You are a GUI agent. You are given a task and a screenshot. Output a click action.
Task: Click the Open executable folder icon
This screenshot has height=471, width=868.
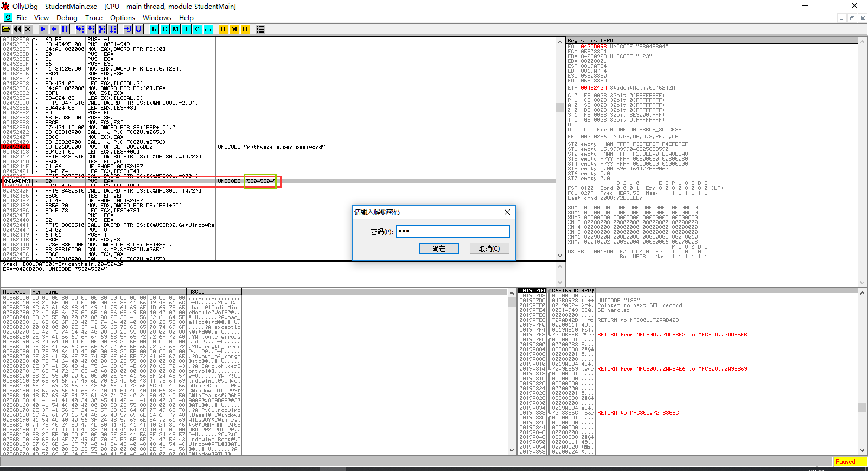(x=7, y=29)
